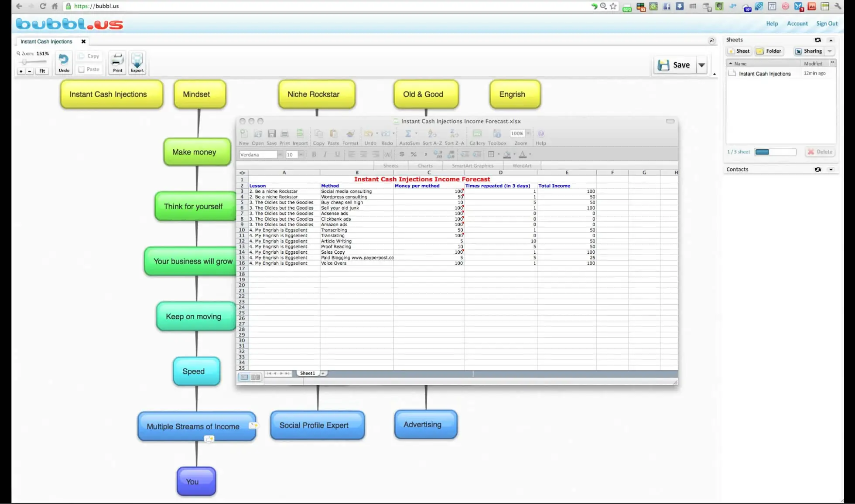Viewport: 855px width, 504px height.
Task: Click the zoom out minus button
Action: (30, 71)
